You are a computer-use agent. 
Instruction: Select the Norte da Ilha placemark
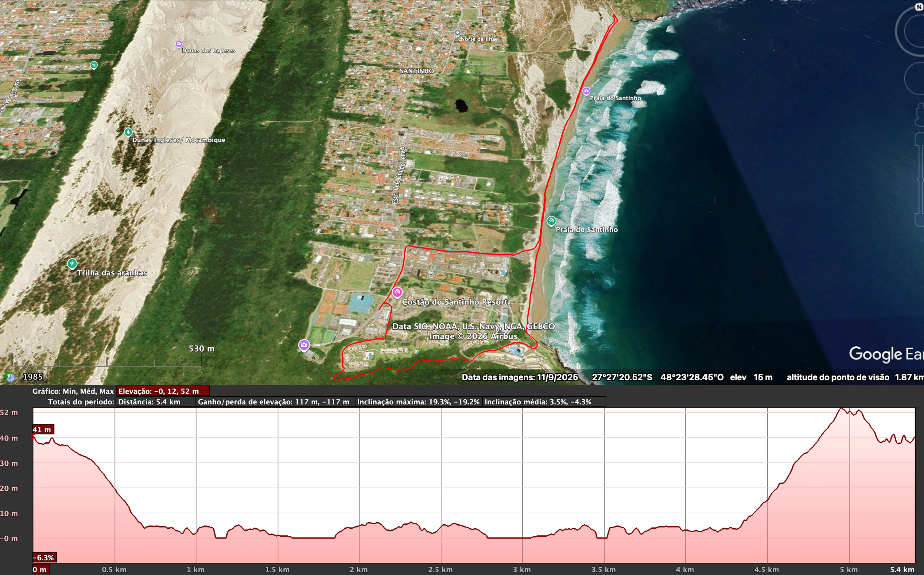coord(457,32)
